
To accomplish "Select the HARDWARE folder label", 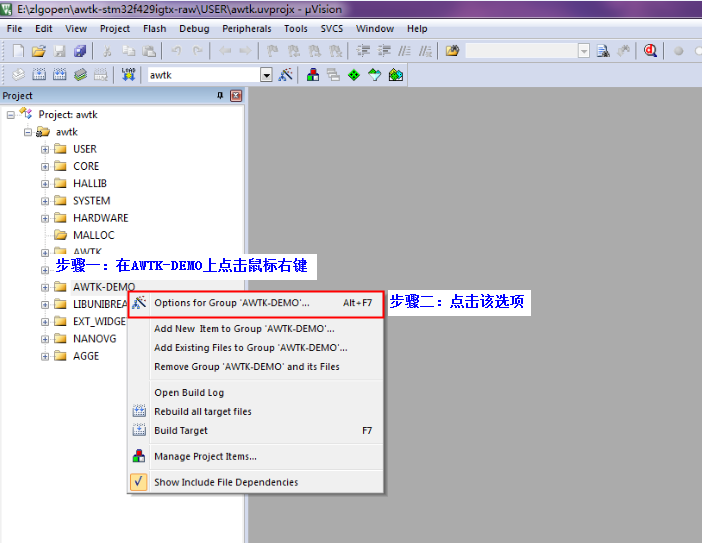I will [101, 218].
